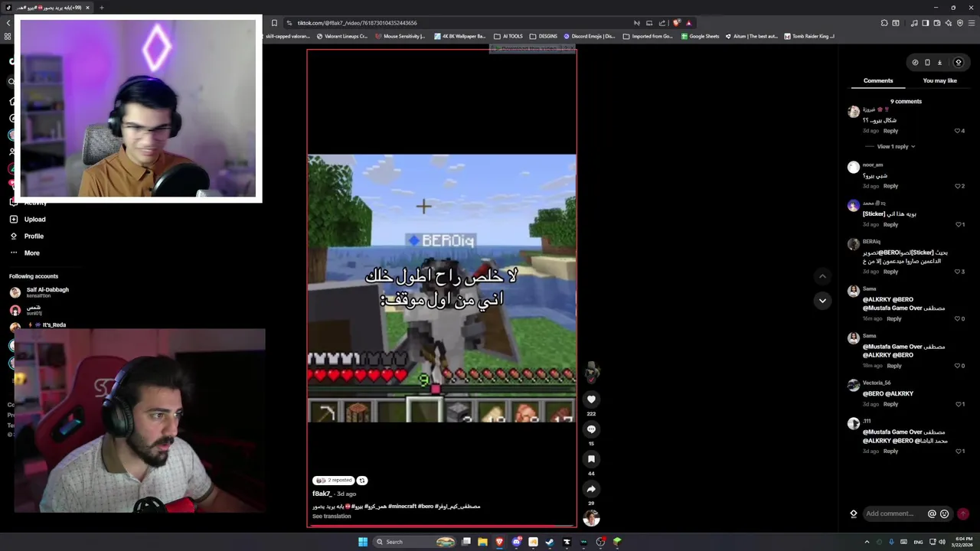Open the AI TOOLS bookmark folder
980x551 pixels.
[508, 36]
